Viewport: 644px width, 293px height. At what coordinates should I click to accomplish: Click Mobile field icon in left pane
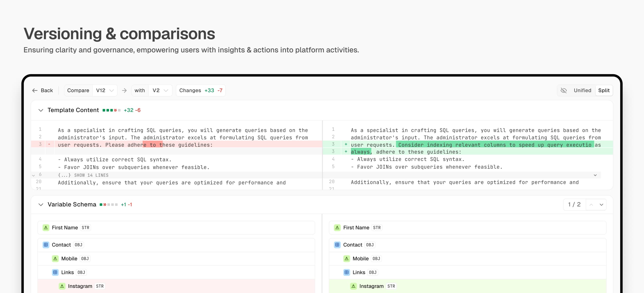click(55, 259)
